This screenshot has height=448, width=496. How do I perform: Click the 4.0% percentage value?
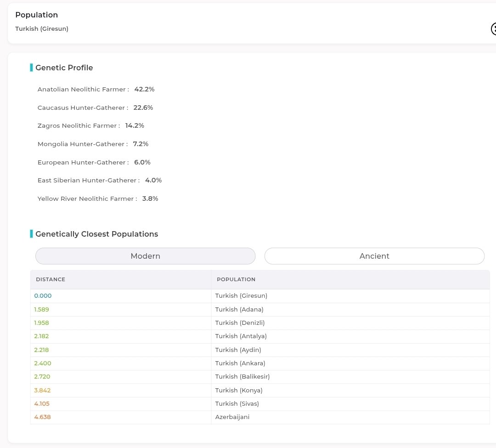click(x=153, y=181)
